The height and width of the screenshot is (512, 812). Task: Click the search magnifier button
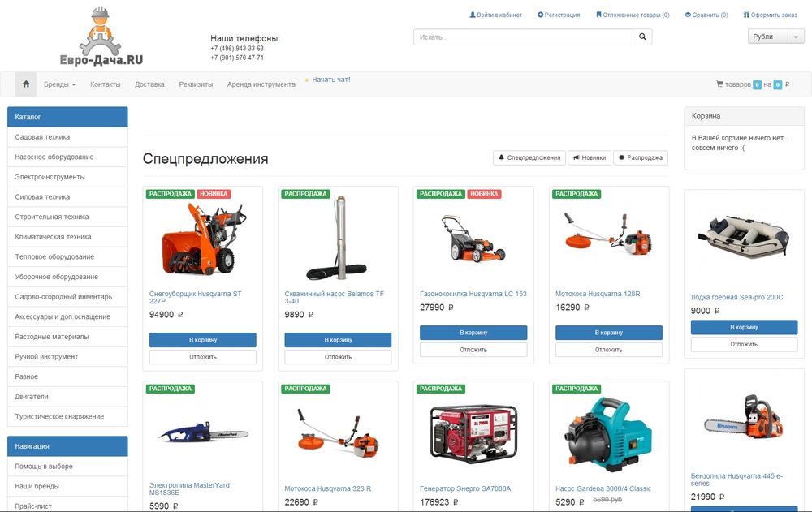point(642,37)
